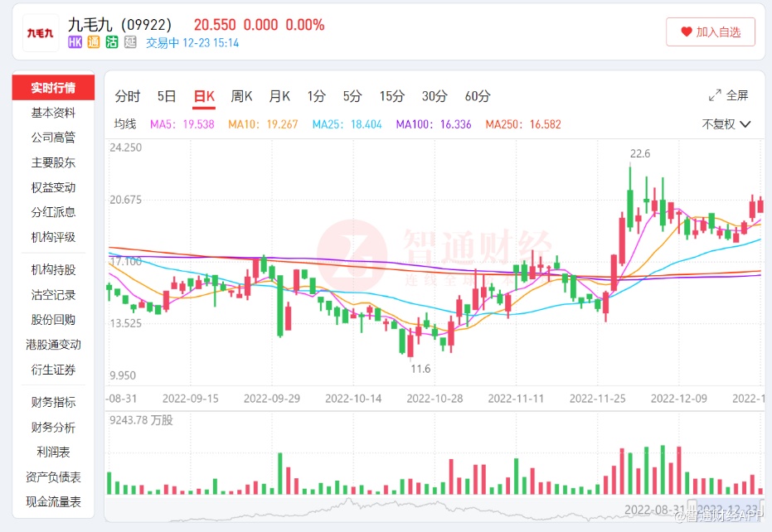Open 沽空记录 short-selling records

[53, 295]
